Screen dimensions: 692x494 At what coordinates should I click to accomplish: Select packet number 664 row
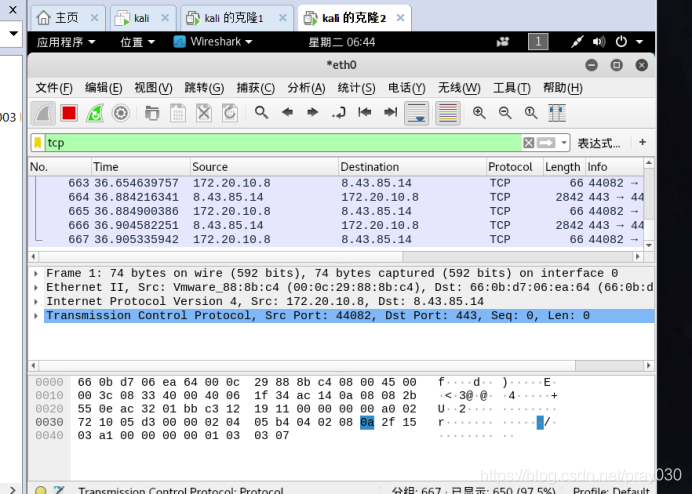336,197
